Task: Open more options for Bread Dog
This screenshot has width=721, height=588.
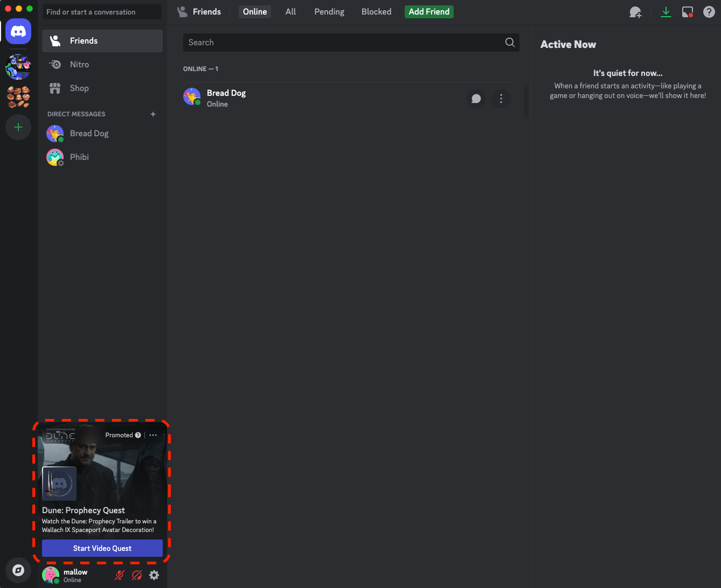Action: coord(501,99)
